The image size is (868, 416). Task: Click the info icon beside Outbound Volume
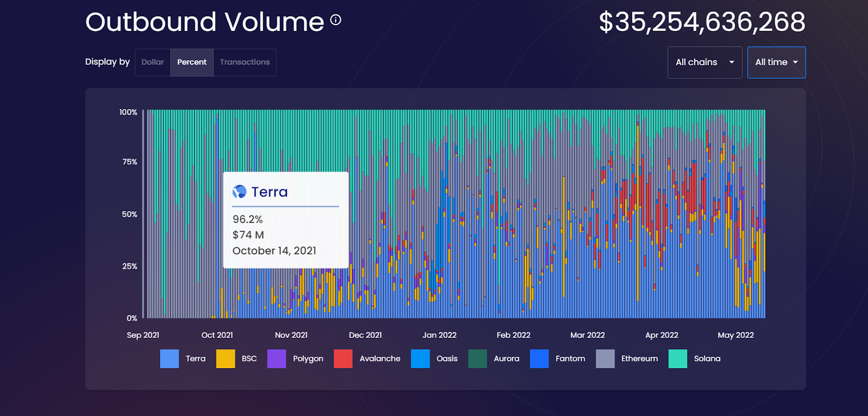pyautogui.click(x=336, y=20)
